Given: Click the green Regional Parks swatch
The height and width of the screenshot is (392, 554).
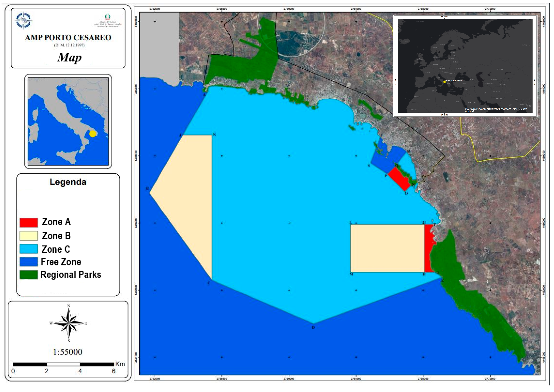Looking at the screenshot, I should (29, 275).
